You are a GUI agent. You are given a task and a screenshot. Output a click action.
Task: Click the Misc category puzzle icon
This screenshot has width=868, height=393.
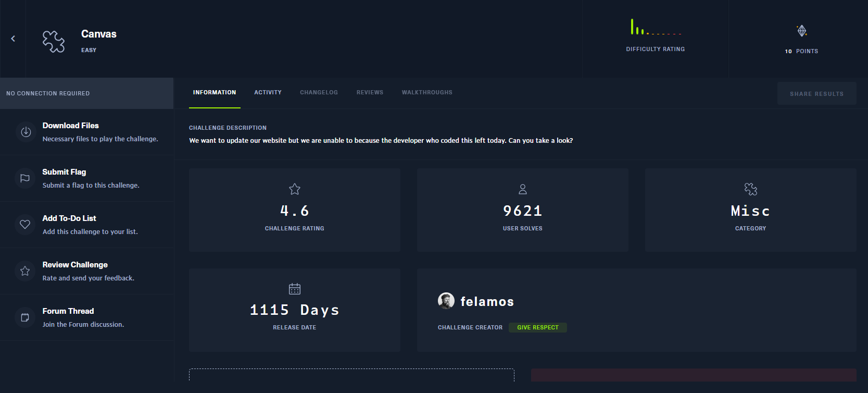point(750,189)
